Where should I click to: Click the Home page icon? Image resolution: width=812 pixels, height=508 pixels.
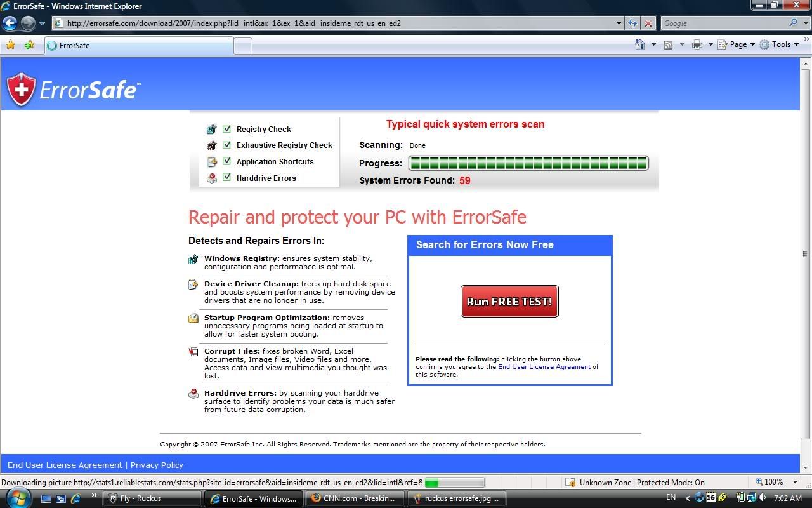(640, 44)
